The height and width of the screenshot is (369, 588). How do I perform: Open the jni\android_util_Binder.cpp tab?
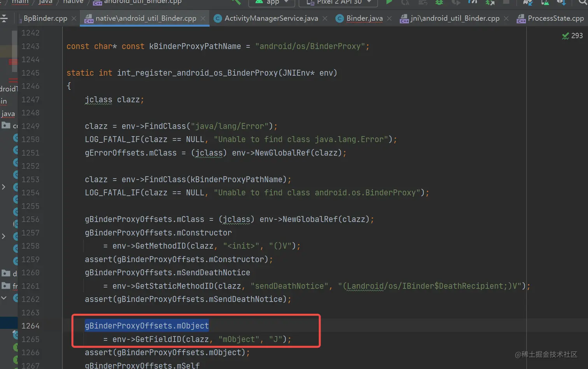click(455, 18)
